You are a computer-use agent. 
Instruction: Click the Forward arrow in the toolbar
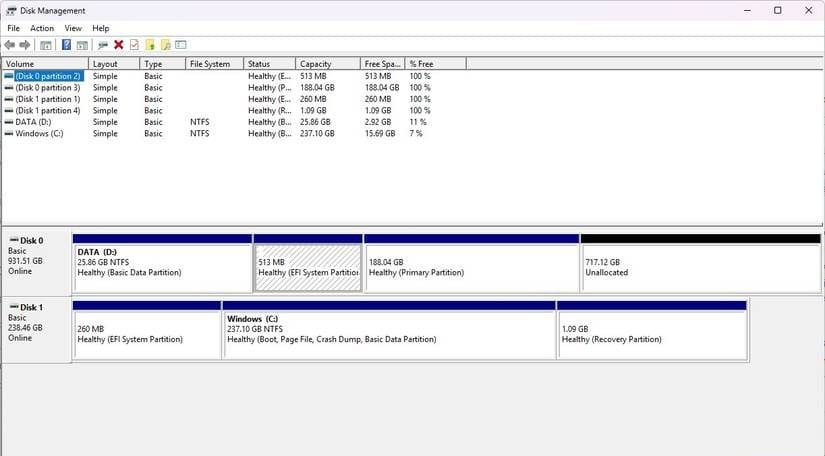pyautogui.click(x=25, y=45)
